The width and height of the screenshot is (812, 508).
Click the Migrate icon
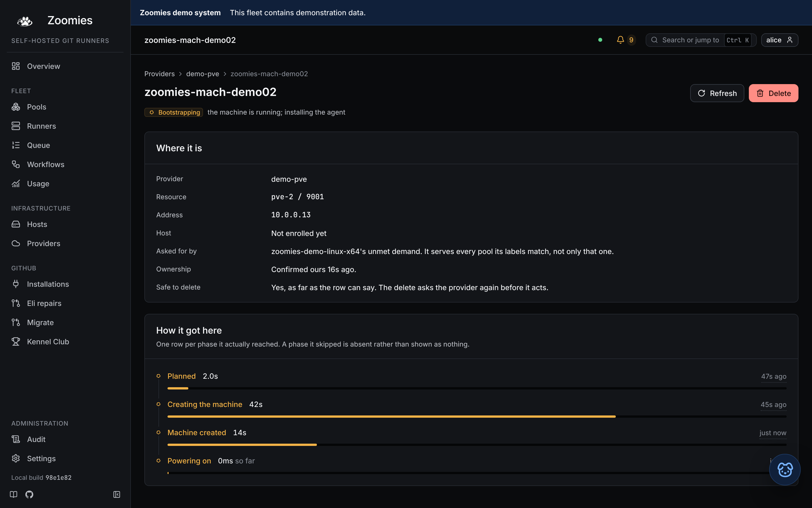point(16,322)
